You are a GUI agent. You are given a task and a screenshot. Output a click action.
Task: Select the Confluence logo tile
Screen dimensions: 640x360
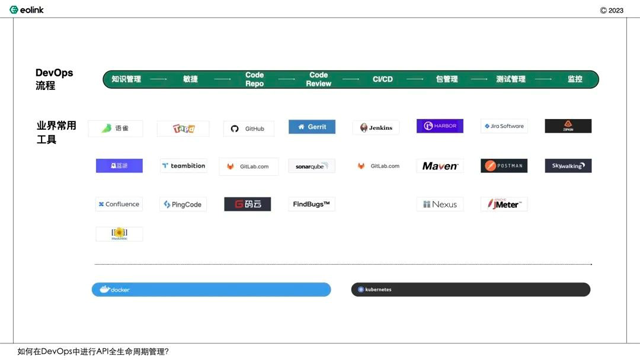pyautogui.click(x=119, y=204)
